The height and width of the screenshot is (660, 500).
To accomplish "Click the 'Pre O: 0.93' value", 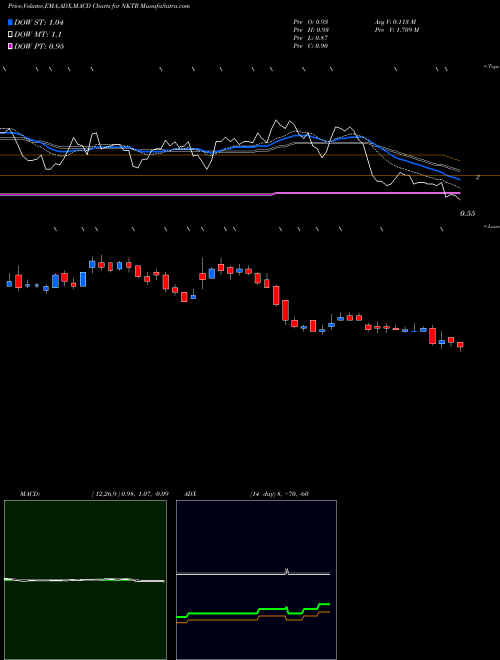I will pos(311,21).
